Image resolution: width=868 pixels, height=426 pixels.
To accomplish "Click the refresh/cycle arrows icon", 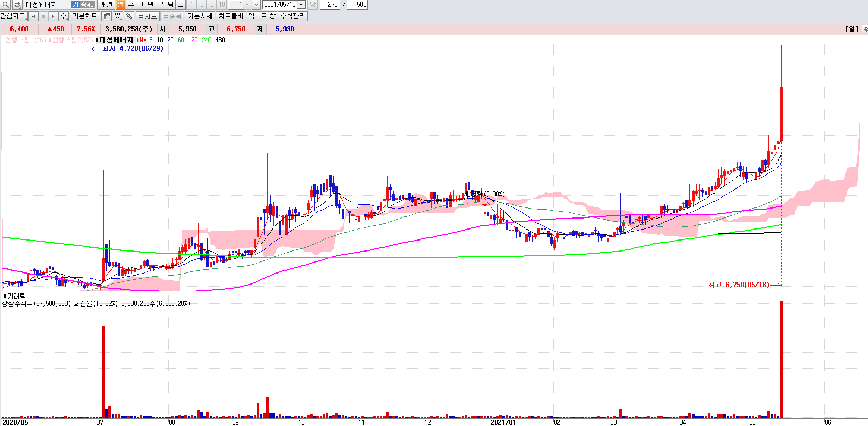I will [x=17, y=5].
